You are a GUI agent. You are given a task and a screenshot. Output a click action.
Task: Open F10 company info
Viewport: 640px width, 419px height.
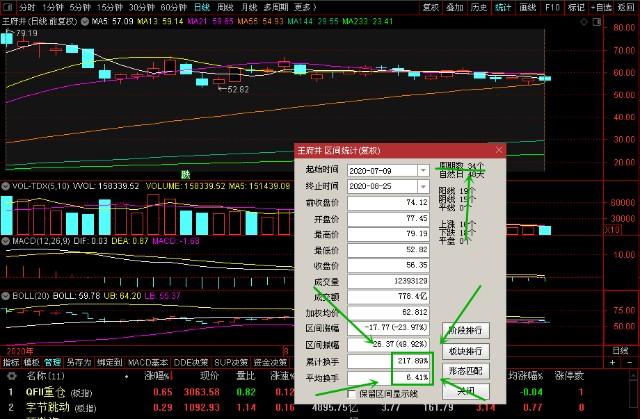(x=552, y=7)
